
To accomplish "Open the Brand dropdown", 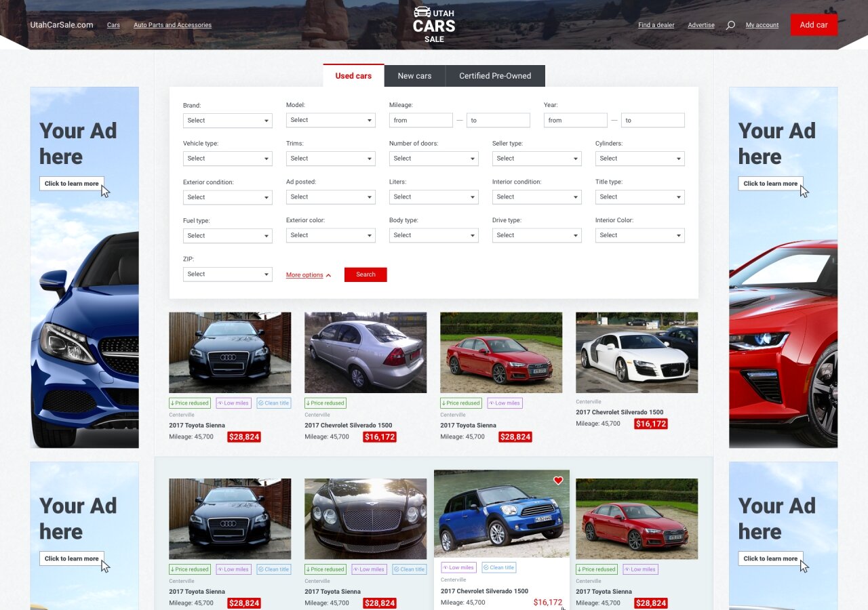I will pyautogui.click(x=228, y=121).
